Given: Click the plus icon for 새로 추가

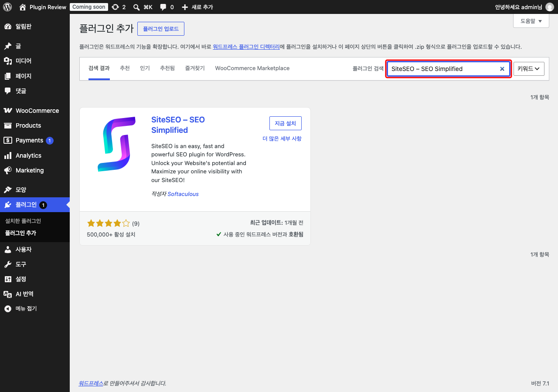Looking at the screenshot, I should 185,7.
